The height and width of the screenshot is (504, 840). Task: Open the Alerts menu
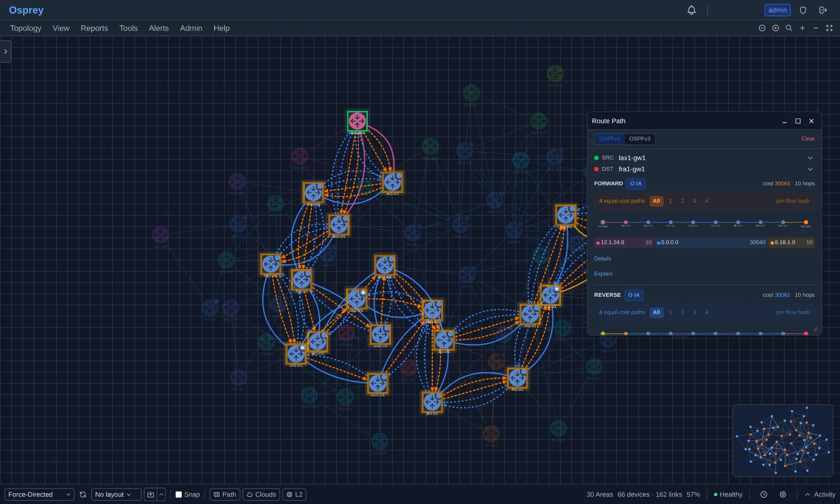(x=159, y=28)
